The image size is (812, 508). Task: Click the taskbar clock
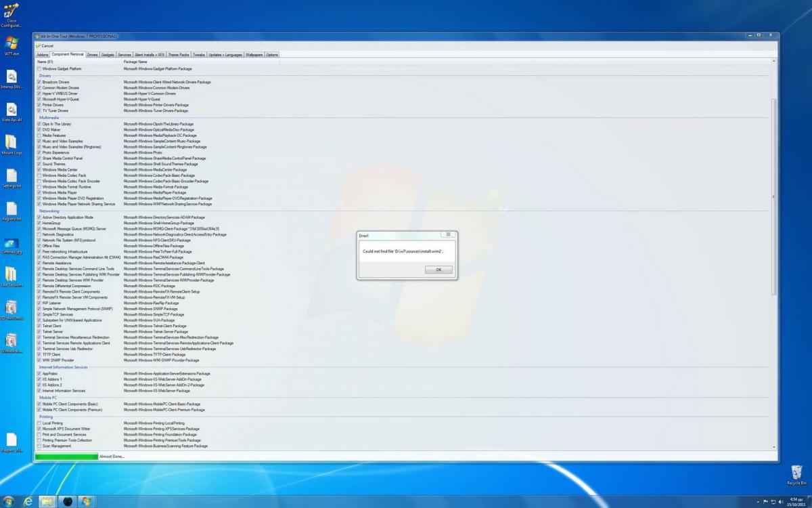[795, 501]
